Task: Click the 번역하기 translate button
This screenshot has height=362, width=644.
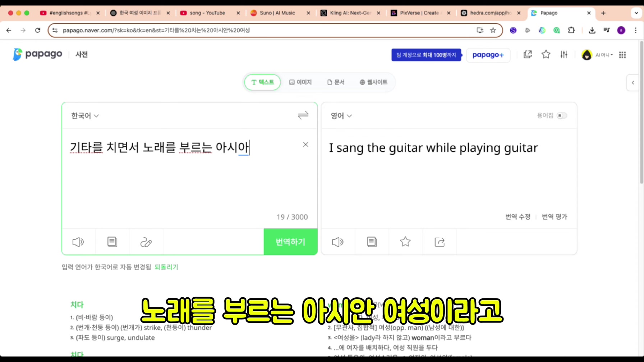Action: [290, 242]
